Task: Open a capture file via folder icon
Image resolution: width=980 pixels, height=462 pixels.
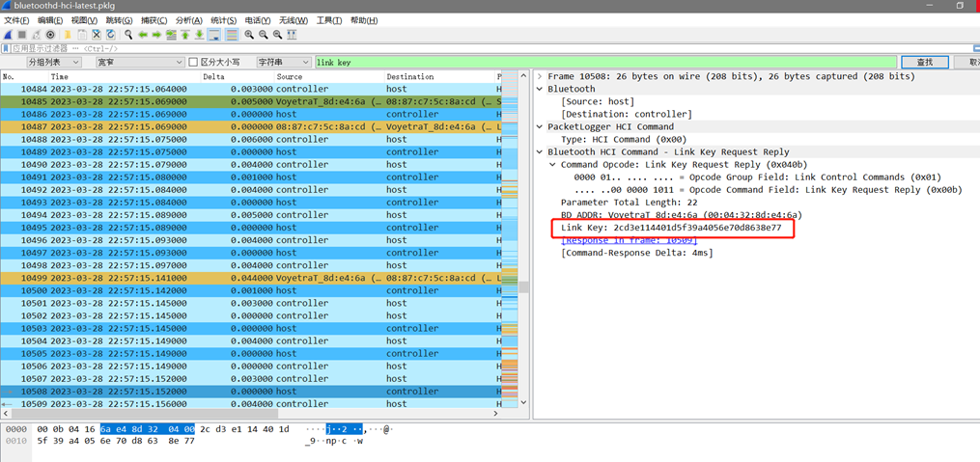Action: coord(68,35)
